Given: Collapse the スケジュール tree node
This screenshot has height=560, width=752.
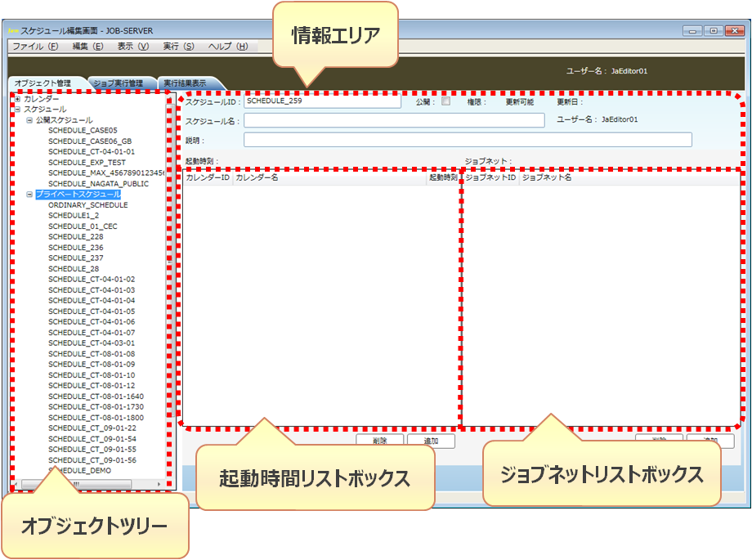Looking at the screenshot, I should click(17, 110).
